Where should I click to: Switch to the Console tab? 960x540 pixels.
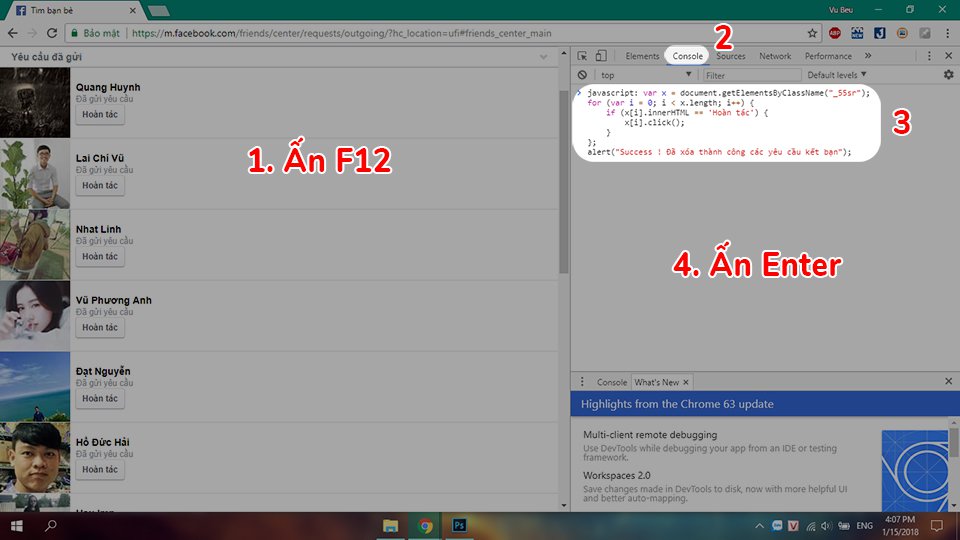[x=688, y=56]
